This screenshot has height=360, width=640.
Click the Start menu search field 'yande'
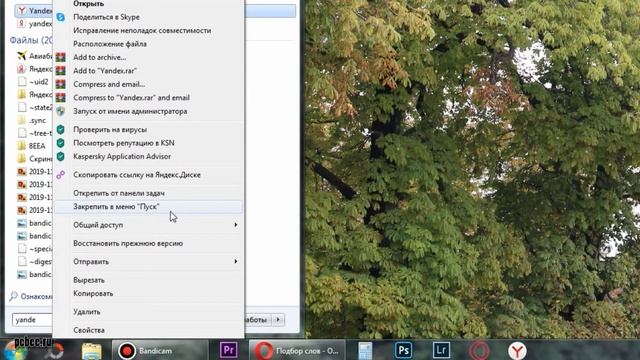point(32,320)
